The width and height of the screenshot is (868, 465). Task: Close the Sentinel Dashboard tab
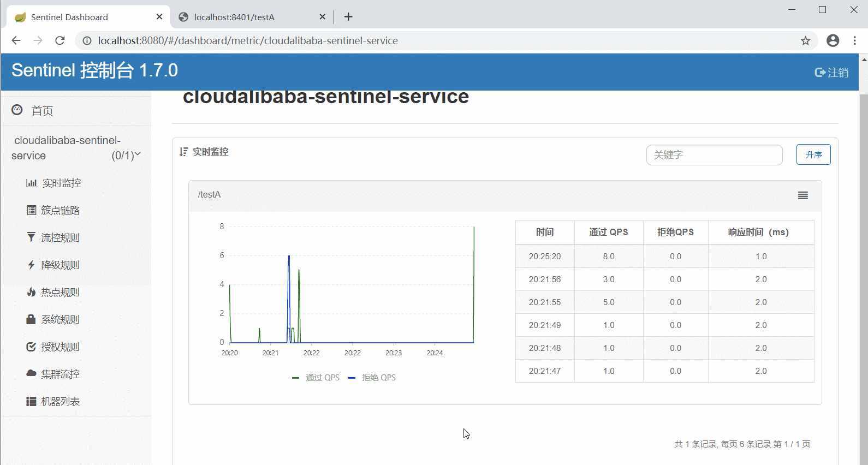[x=159, y=17]
